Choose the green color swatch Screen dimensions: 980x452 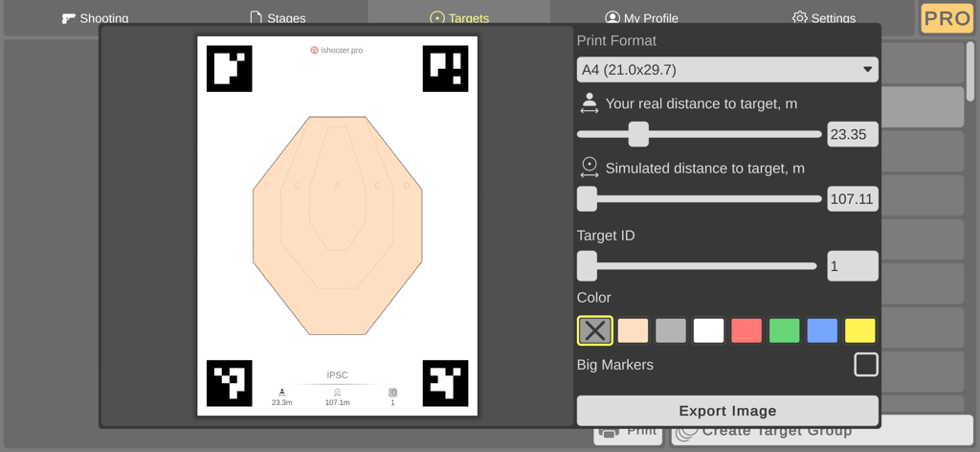(x=785, y=330)
